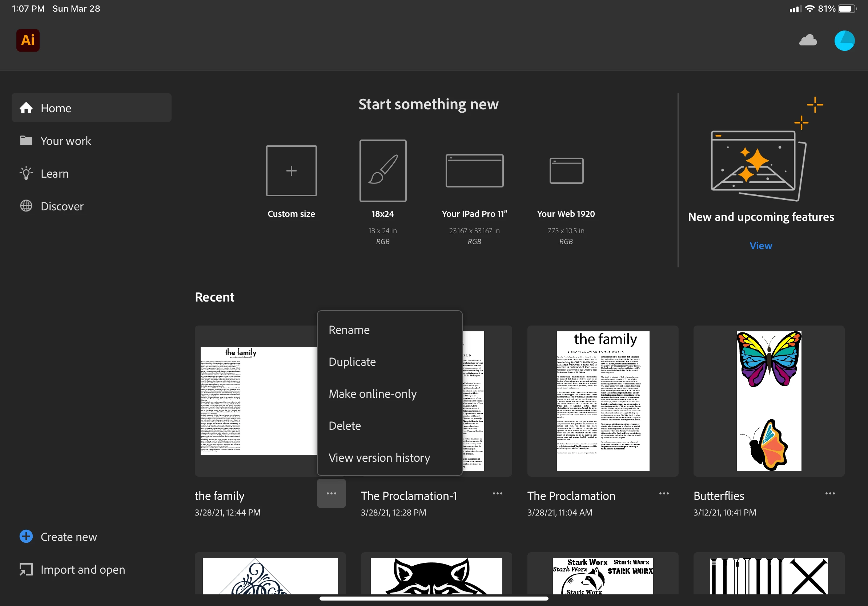Open the Discover section
The height and width of the screenshot is (606, 868).
click(x=62, y=206)
